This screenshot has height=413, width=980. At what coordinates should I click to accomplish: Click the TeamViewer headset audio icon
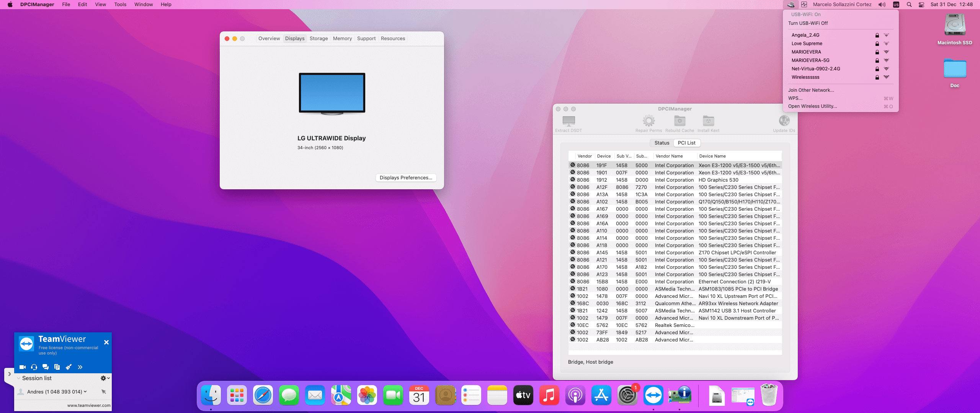click(x=34, y=367)
